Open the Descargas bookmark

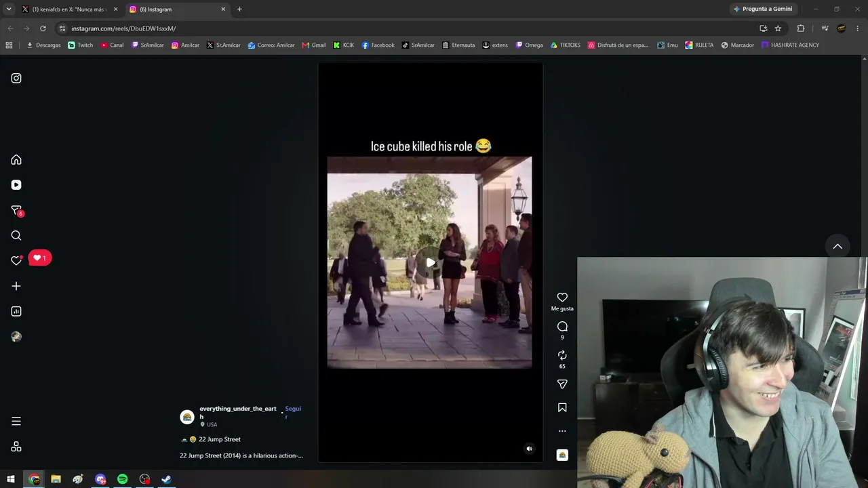tap(43, 45)
